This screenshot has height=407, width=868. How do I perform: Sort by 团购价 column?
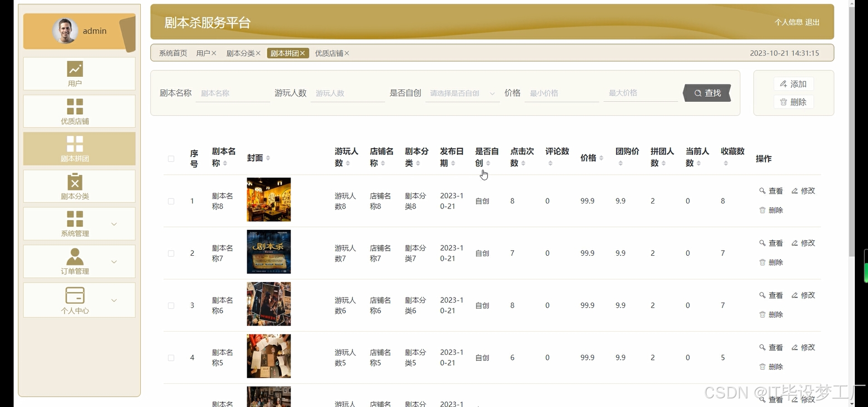[x=620, y=163]
